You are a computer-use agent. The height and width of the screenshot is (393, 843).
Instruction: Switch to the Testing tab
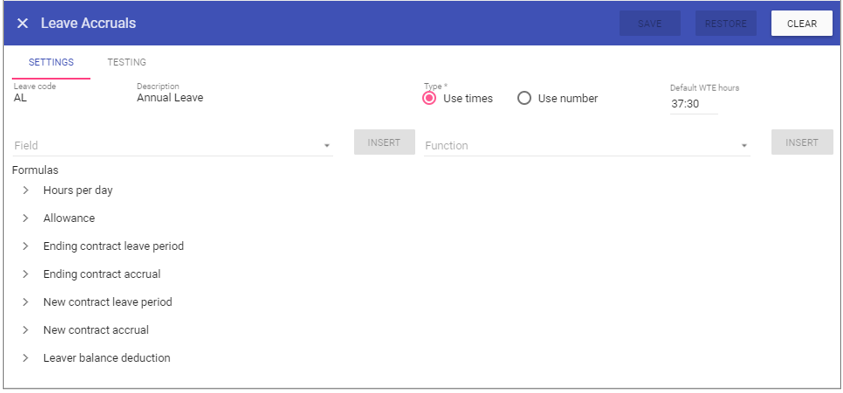click(126, 62)
